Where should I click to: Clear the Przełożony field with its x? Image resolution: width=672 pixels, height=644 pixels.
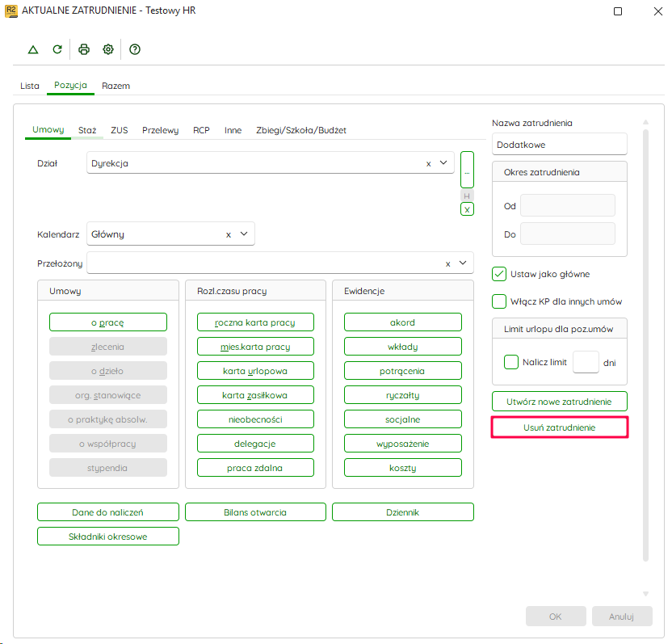point(447,263)
